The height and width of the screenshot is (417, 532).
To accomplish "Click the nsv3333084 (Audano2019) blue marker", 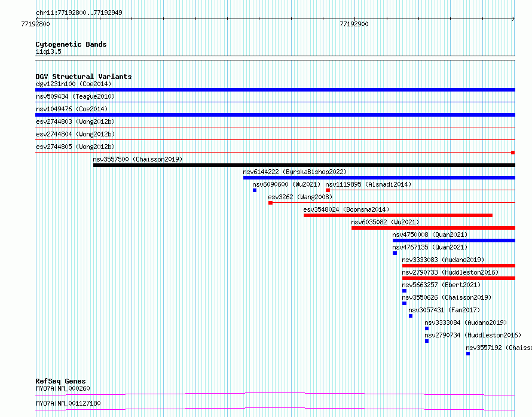I will click(x=427, y=328).
